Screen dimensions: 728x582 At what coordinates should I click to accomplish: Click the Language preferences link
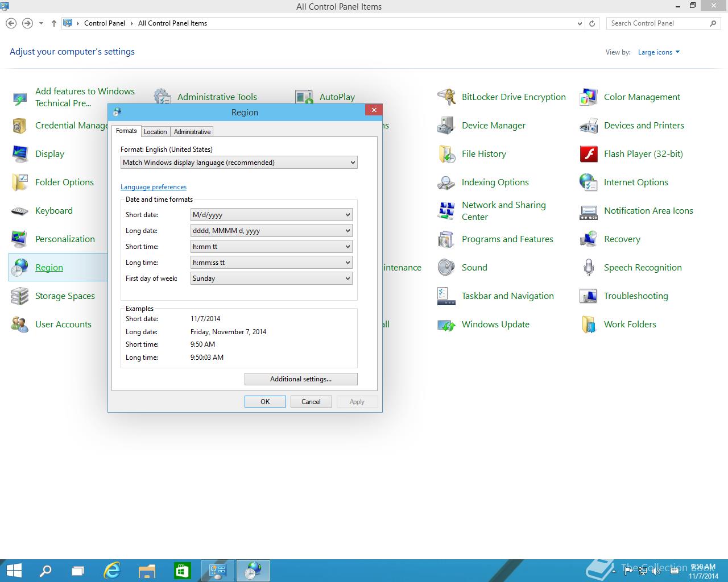tap(154, 187)
